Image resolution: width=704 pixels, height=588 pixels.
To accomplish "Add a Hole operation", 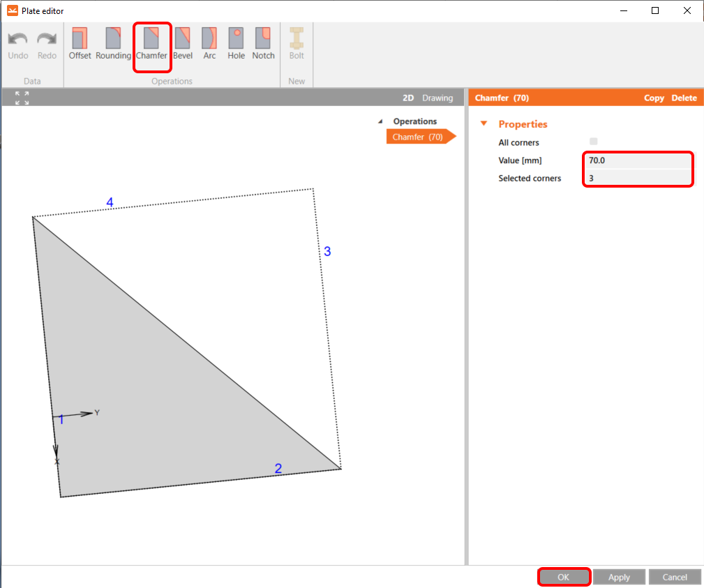I will click(237, 44).
